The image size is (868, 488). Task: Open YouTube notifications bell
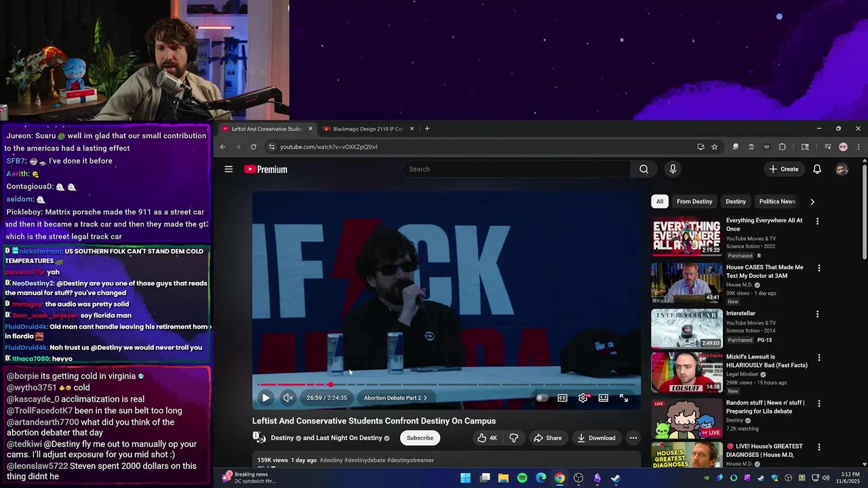[817, 169]
